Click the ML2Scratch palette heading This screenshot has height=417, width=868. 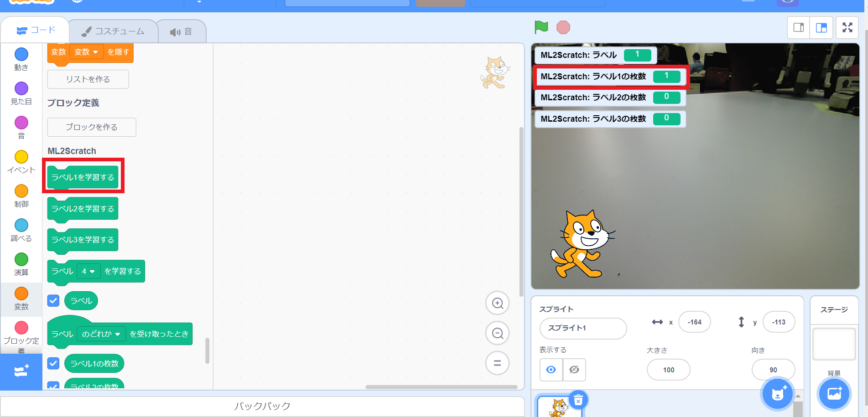(72, 151)
